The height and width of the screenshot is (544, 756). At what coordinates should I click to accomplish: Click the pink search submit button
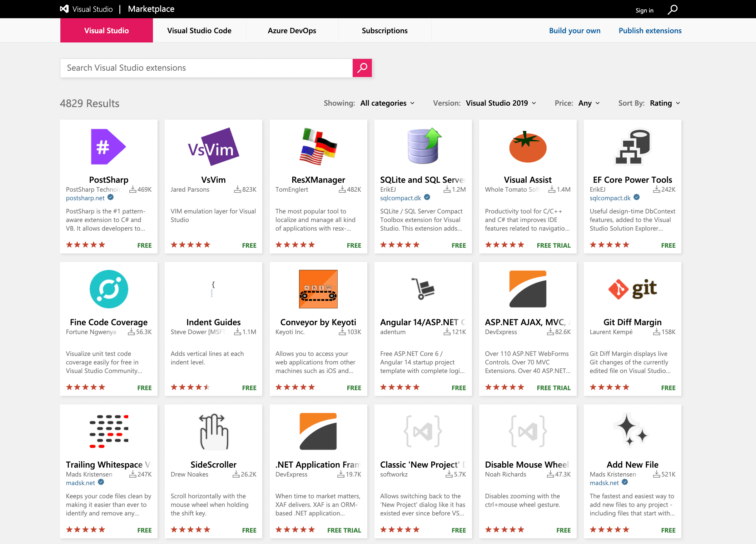362,68
